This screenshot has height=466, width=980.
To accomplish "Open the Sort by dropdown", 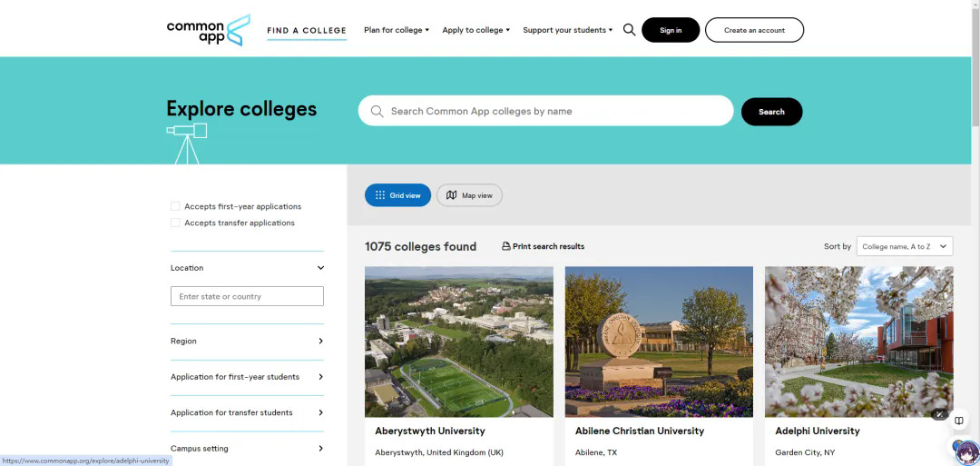I will pyautogui.click(x=905, y=246).
